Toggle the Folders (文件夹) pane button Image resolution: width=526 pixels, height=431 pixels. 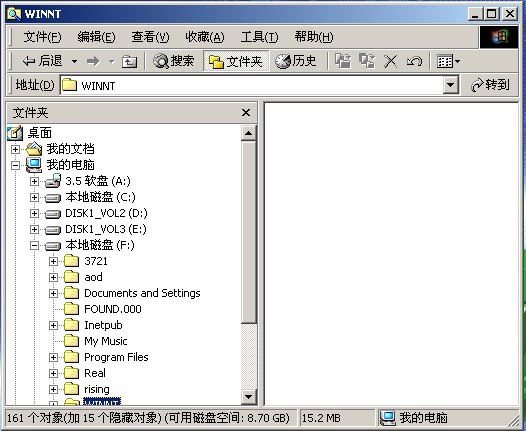(x=236, y=61)
